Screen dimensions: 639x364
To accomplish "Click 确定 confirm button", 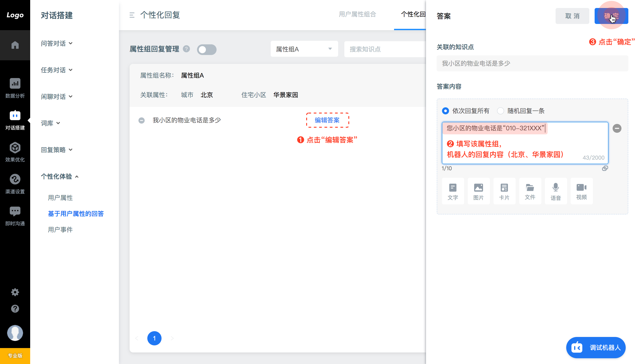I will coord(611,16).
